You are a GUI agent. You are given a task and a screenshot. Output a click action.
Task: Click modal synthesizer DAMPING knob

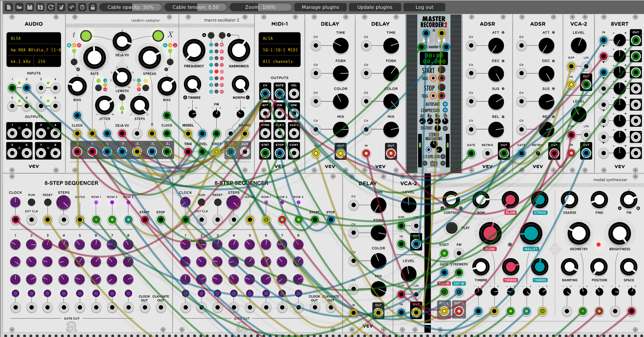[570, 267]
